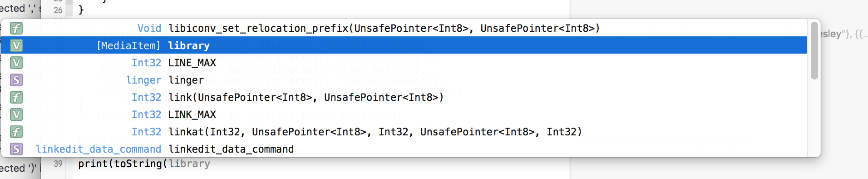The height and width of the screenshot is (179, 868).
Task: Click the green function icon beside libiconv_set_relocation_prefix
Action: coord(16,28)
